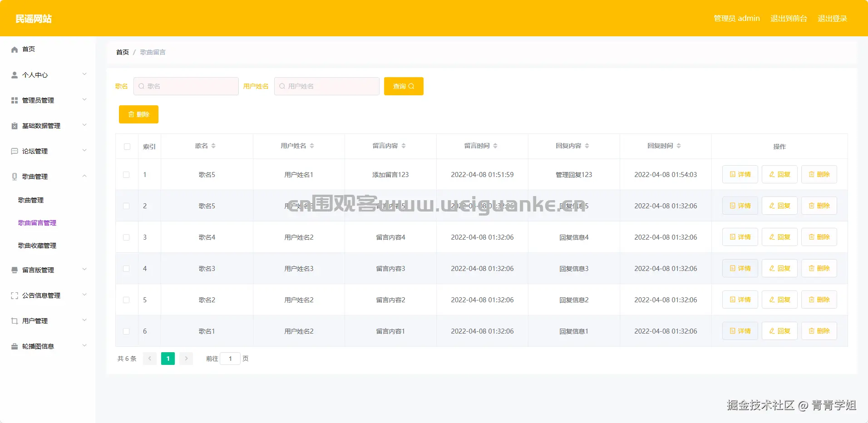
Task: Click 回复 for the 留言内容1 row
Action: point(779,331)
